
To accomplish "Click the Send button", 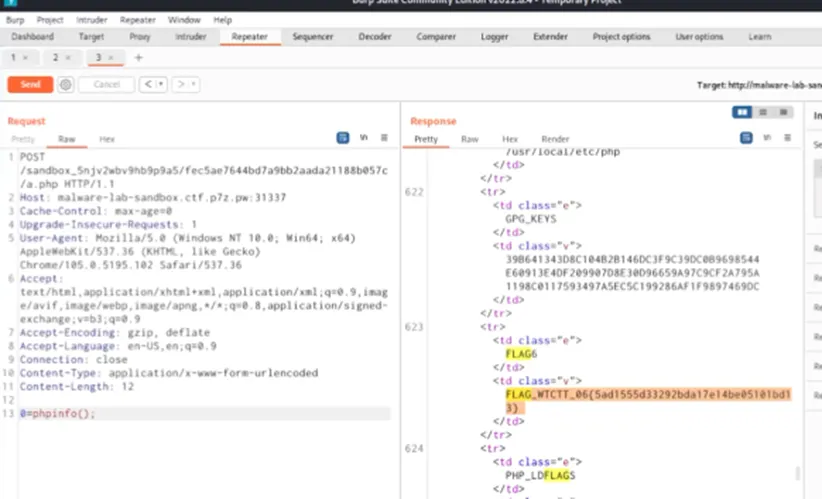I will 30,84.
